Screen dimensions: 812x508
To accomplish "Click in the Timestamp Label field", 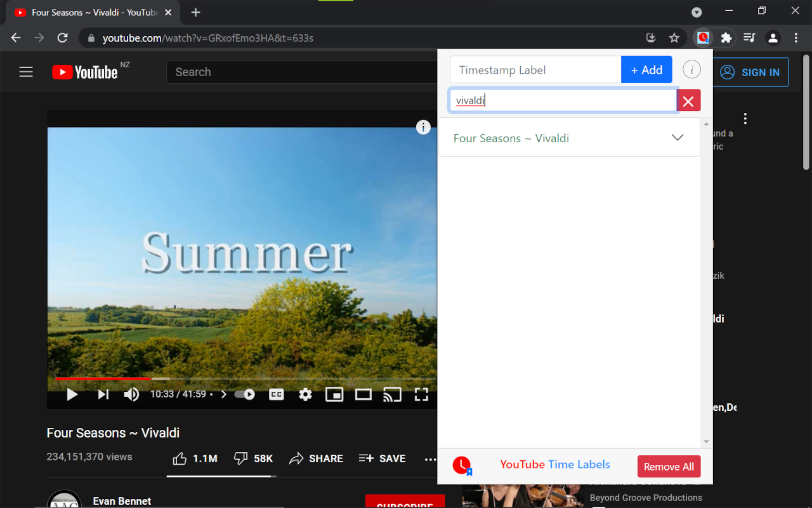I will (535, 70).
